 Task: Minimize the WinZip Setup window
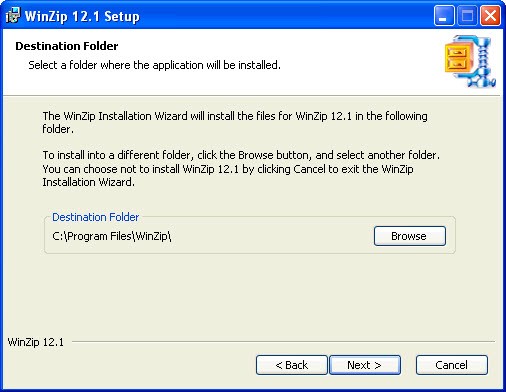click(x=444, y=16)
